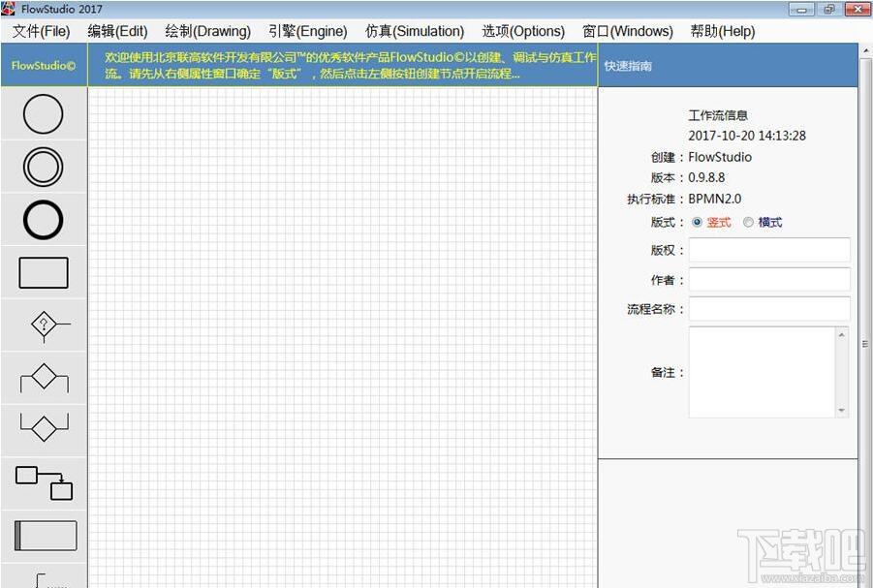Viewport: 873px width, 588px height.
Task: Select the 横式 horizontal layout radio button
Action: (748, 222)
